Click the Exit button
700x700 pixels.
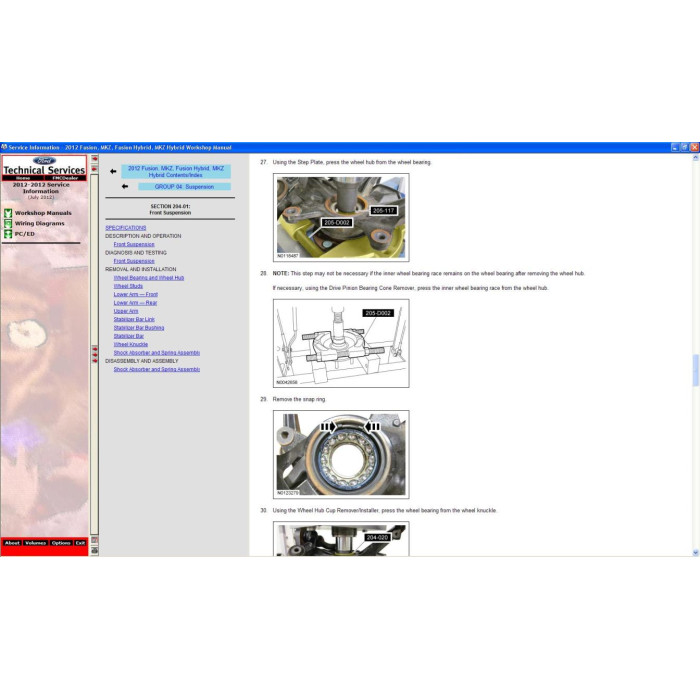80,543
